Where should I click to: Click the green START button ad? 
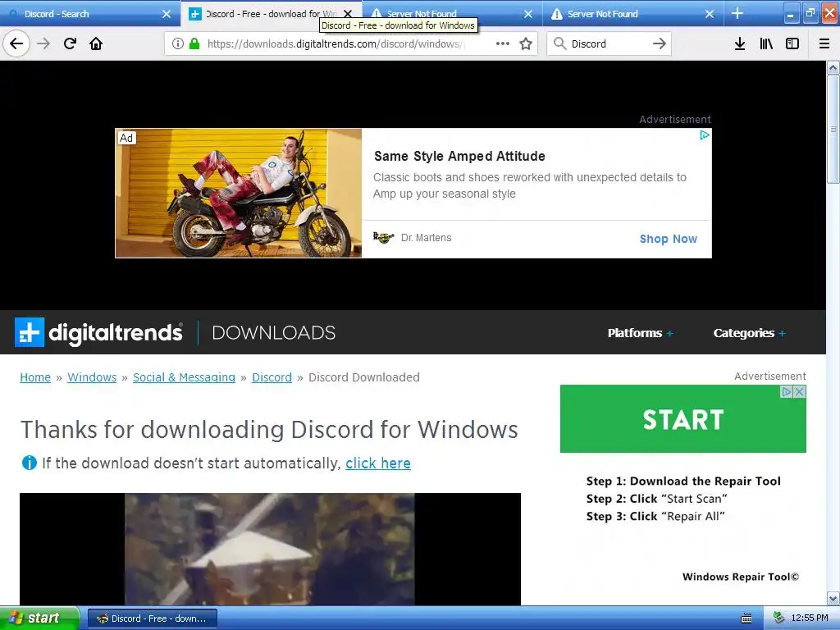683,419
